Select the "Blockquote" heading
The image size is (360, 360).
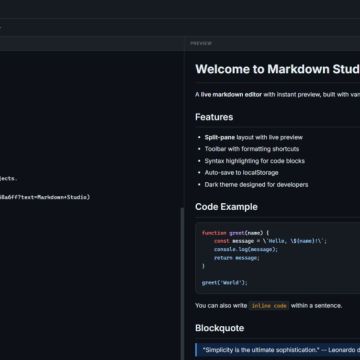[220, 328]
